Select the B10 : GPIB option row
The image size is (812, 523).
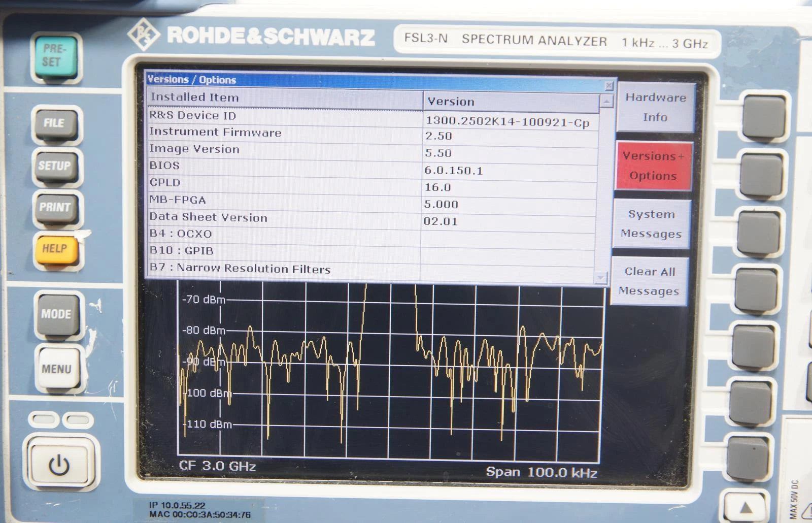pyautogui.click(x=370, y=253)
